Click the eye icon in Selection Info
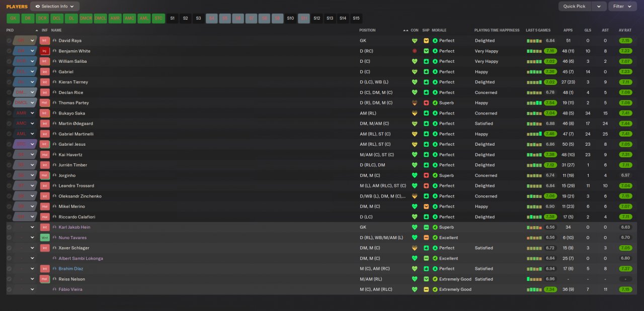Screen dimensions: 644x311 pos(38,7)
